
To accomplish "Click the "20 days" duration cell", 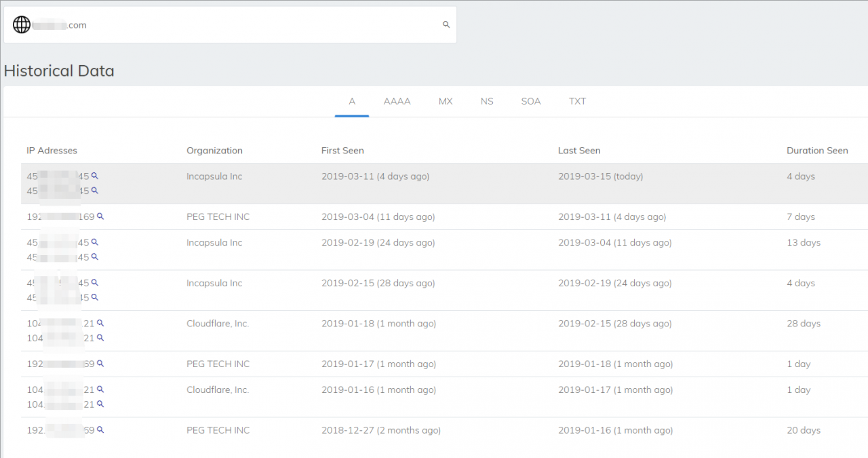I will coord(804,430).
